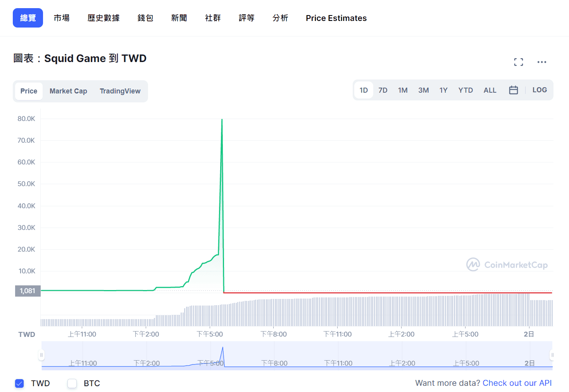Select the Price chart view
The height and width of the screenshot is (392, 569).
point(29,91)
